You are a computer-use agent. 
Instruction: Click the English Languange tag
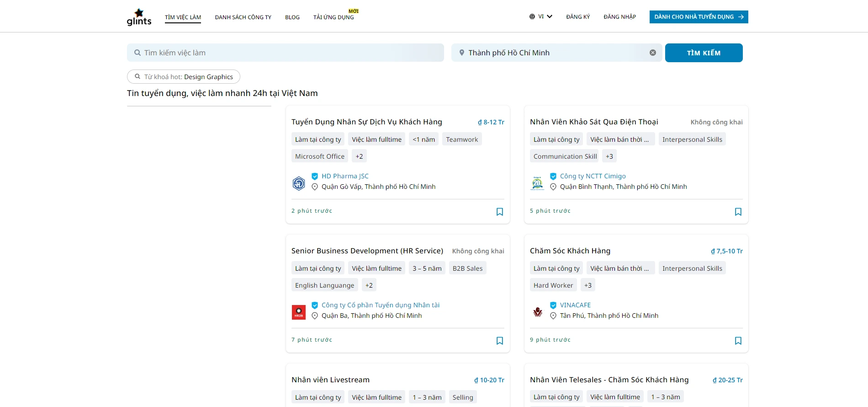pyautogui.click(x=324, y=285)
